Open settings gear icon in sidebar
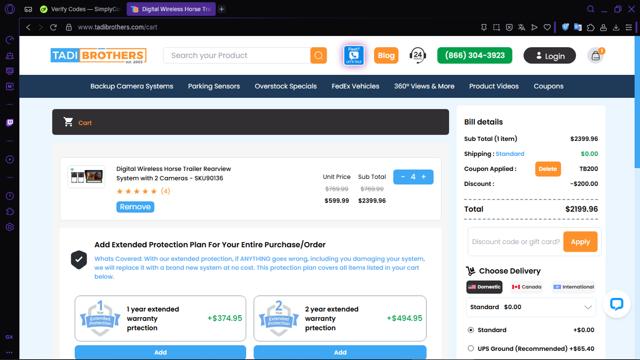This screenshot has width=640, height=360. 10,227
